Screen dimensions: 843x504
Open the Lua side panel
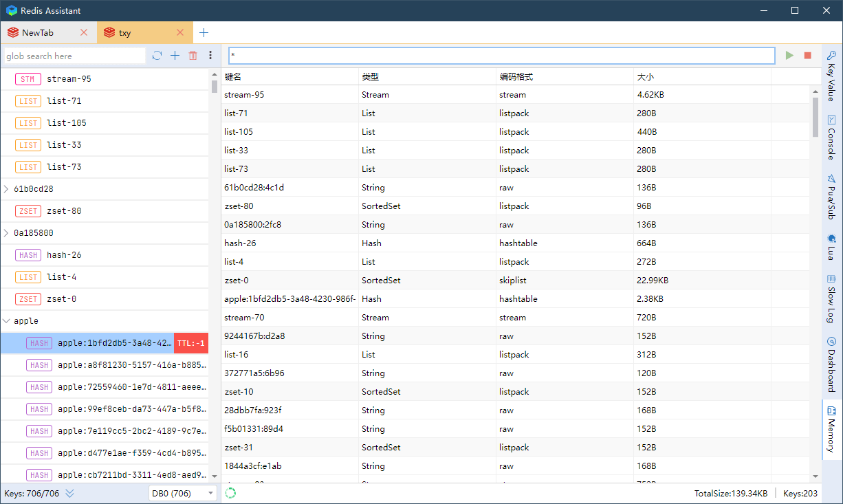click(x=832, y=247)
